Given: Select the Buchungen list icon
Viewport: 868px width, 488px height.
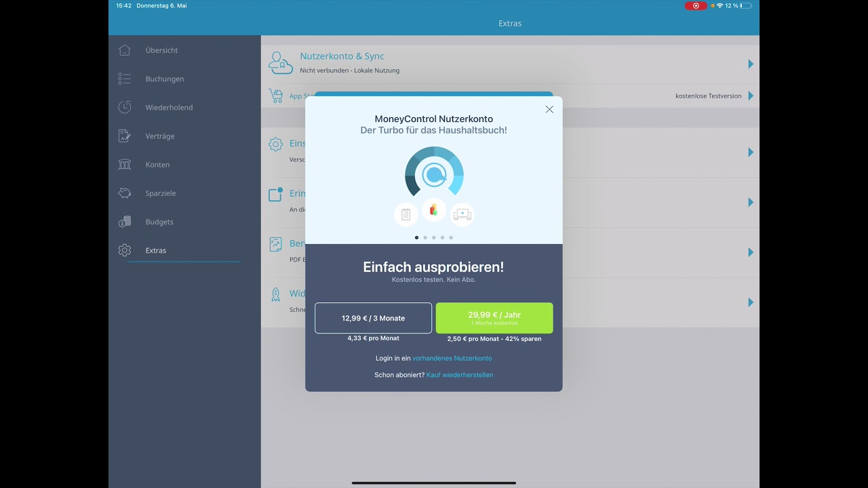Looking at the screenshot, I should point(124,79).
